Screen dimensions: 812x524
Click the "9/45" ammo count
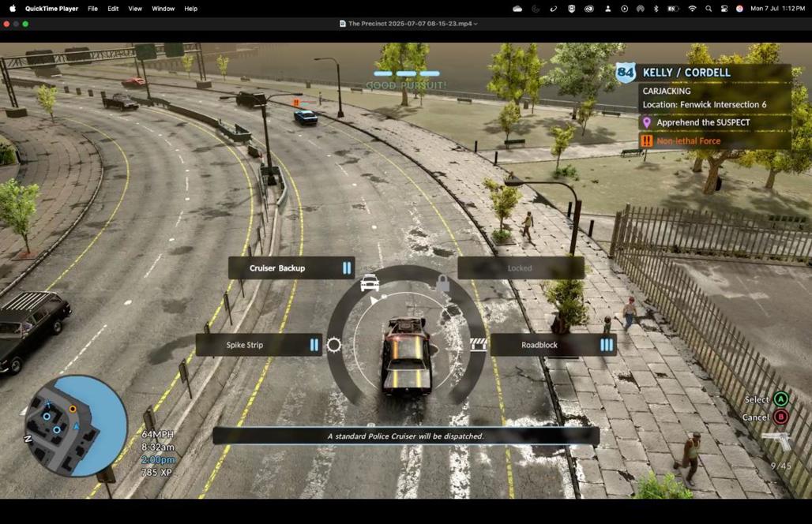click(781, 466)
